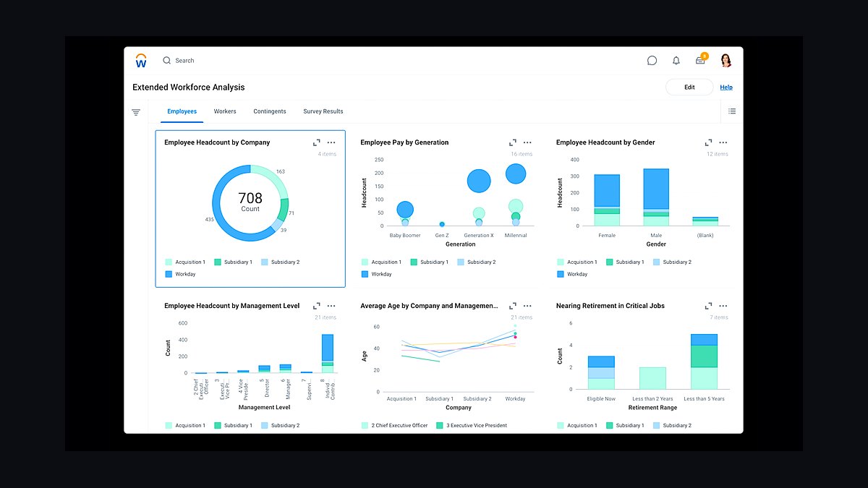Click the (Blank) gender bar
The width and height of the screenshot is (868, 488).
[x=705, y=221]
